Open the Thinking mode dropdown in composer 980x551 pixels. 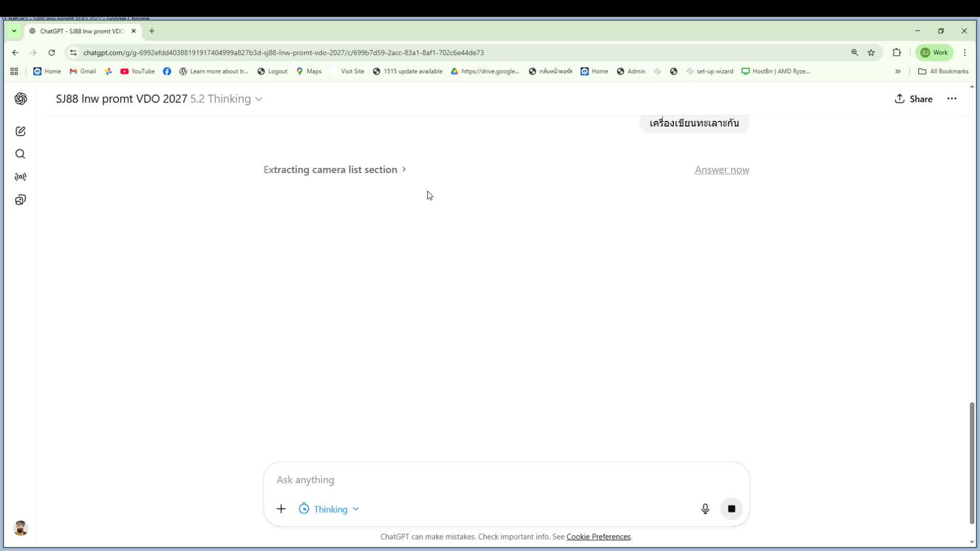(330, 509)
